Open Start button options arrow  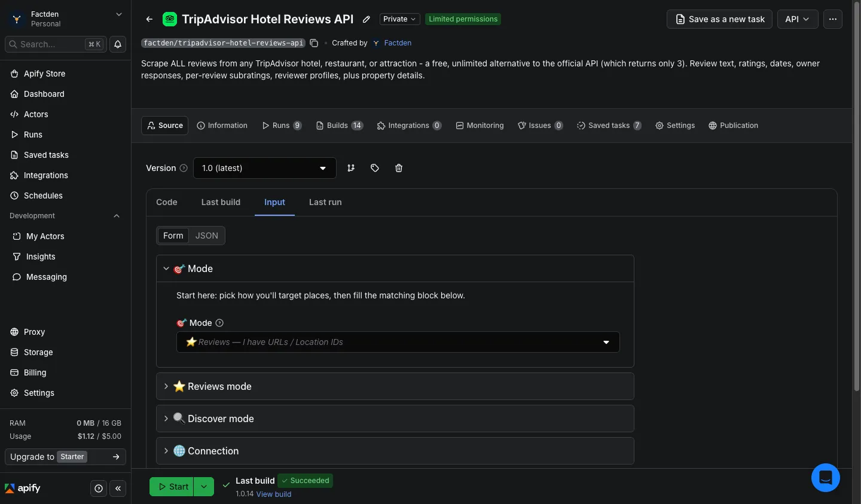click(x=204, y=487)
